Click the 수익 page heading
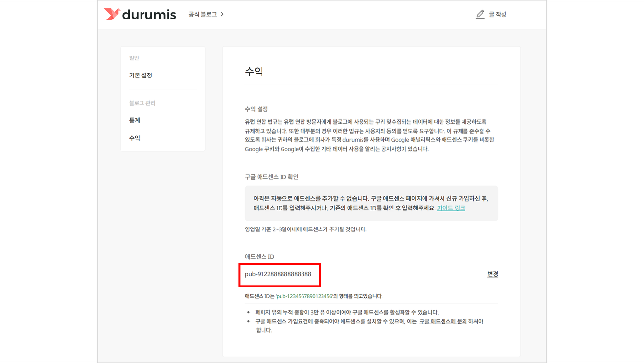 (x=254, y=72)
